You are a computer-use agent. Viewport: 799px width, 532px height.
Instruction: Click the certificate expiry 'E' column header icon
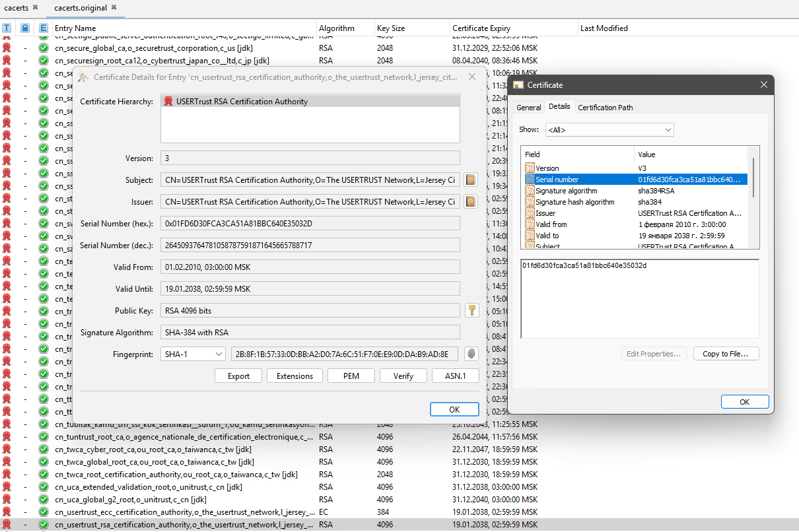coord(44,28)
